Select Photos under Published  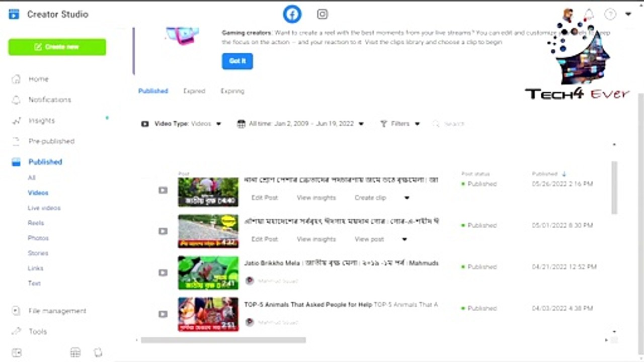(x=38, y=238)
